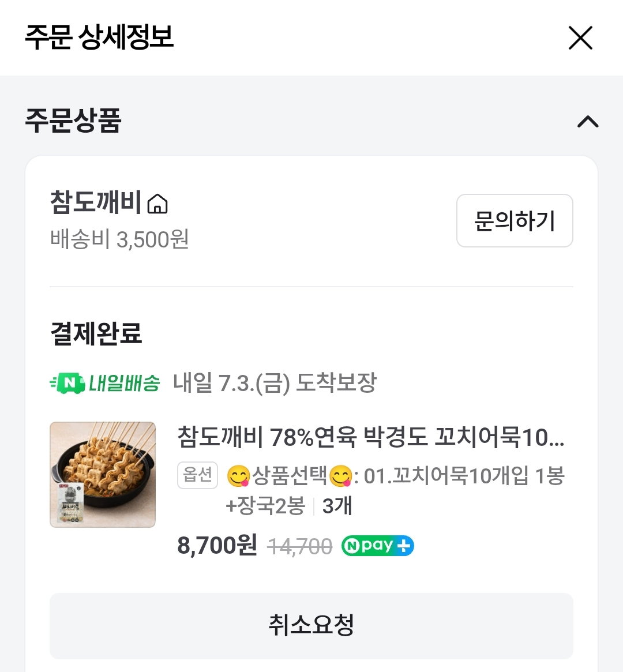Screen dimensions: 623x672
Task: Open the 꼬치어묵 product thumbnail
Action: 103,474
